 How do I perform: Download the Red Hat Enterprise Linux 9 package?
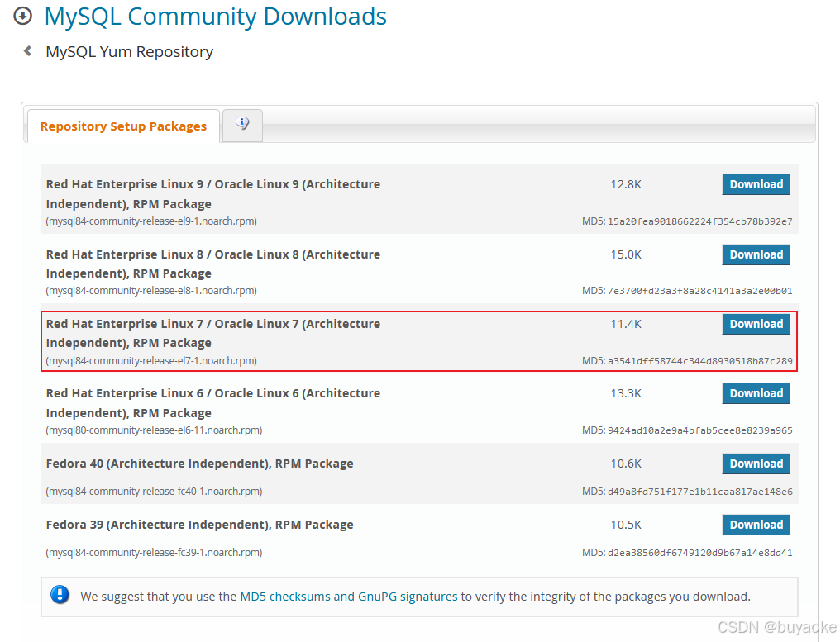click(755, 184)
